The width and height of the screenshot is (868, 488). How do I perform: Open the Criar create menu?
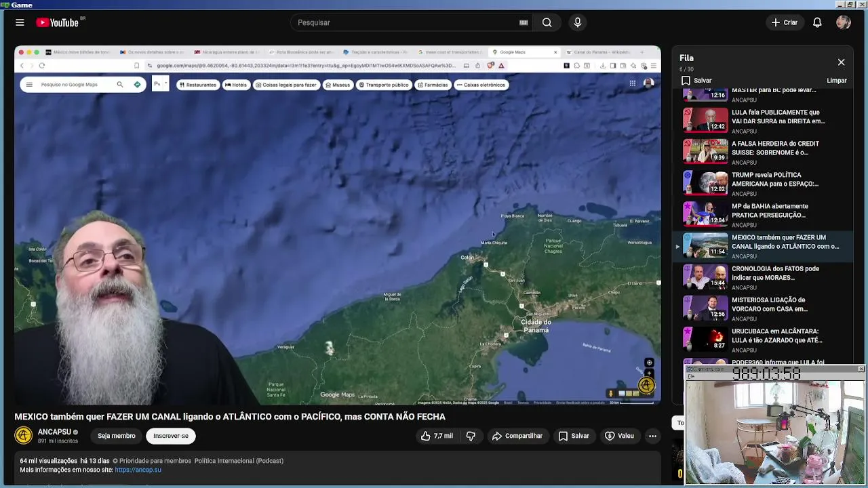point(785,22)
